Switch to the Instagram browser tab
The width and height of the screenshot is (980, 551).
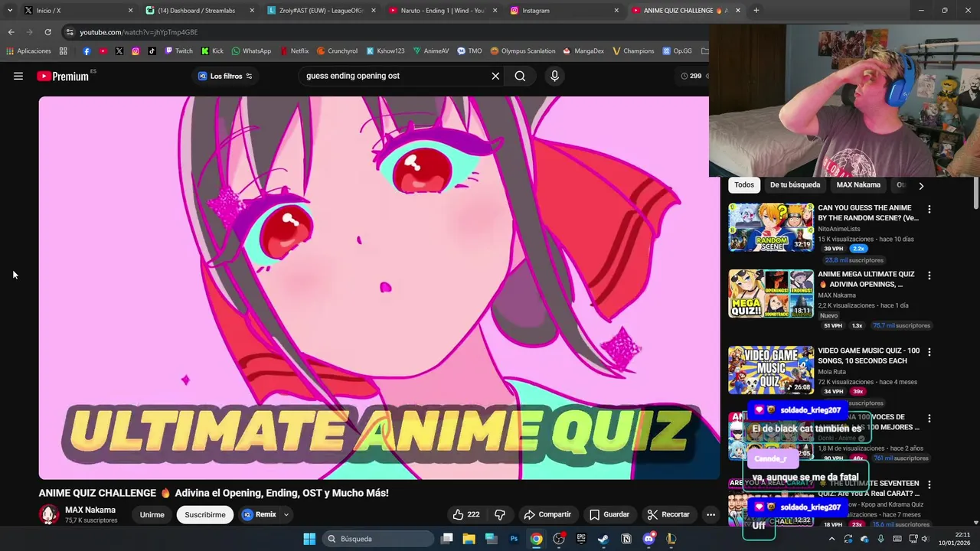tap(564, 11)
